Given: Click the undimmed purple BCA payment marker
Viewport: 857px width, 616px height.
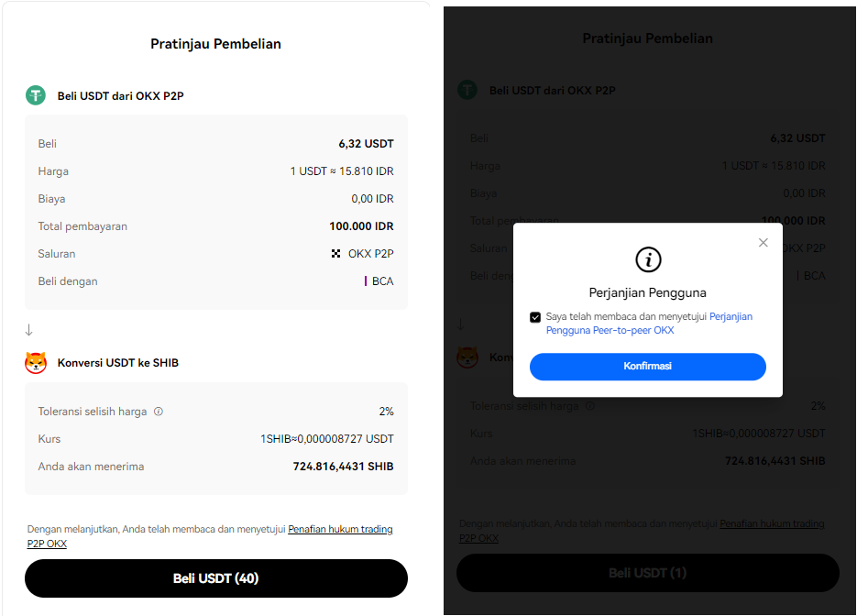Looking at the screenshot, I should [x=366, y=281].
